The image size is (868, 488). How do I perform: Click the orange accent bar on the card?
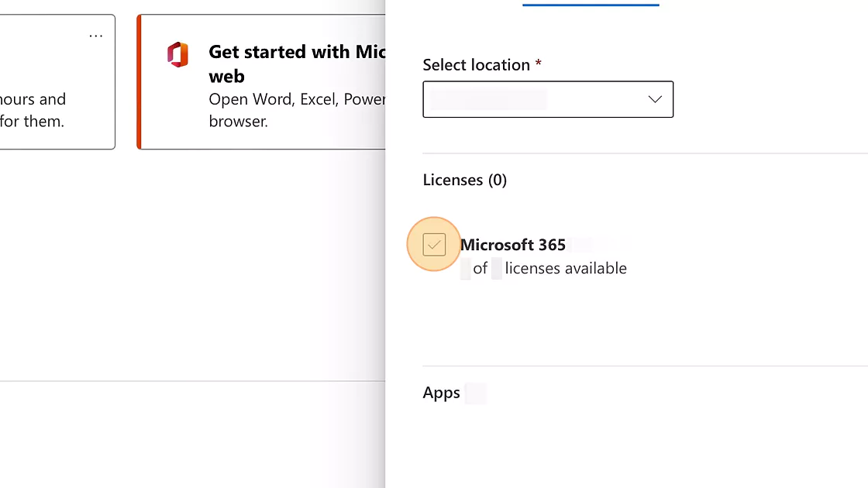click(139, 81)
